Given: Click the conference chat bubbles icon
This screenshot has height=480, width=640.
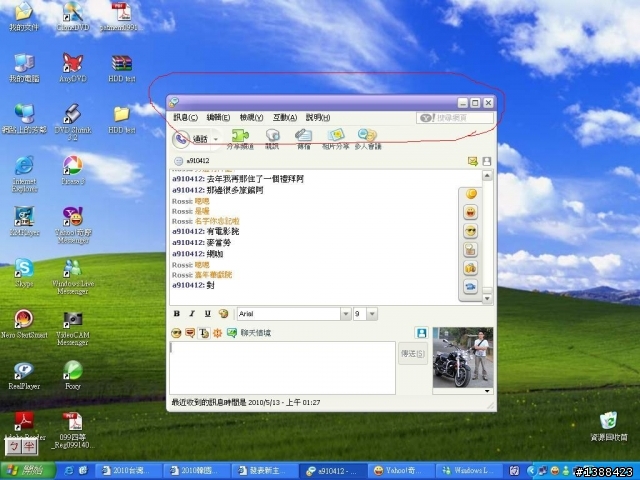Looking at the screenshot, I should click(x=367, y=135).
